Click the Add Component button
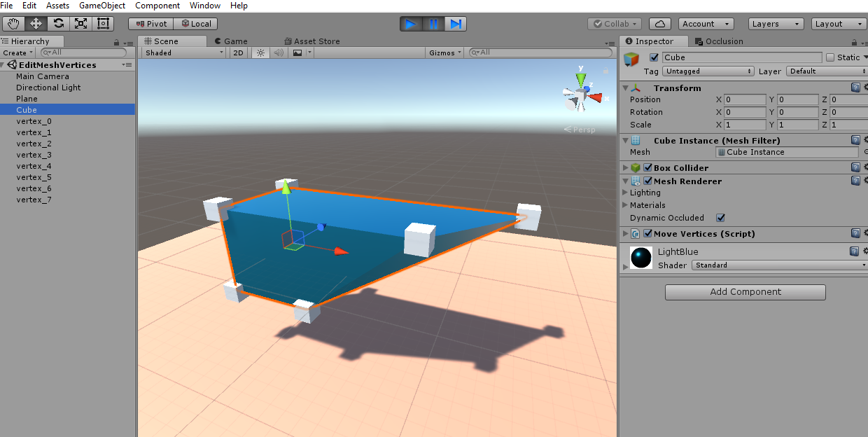The height and width of the screenshot is (437, 868). (745, 292)
